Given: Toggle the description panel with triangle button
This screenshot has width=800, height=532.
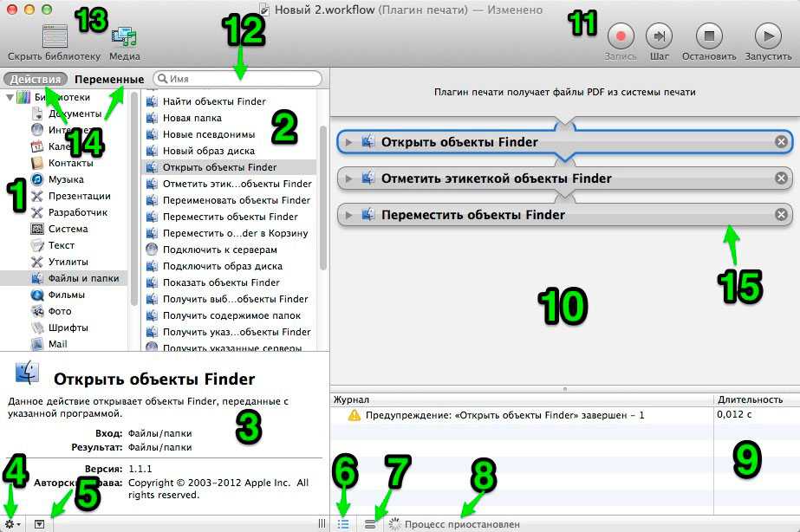Looking at the screenshot, I should (x=40, y=523).
